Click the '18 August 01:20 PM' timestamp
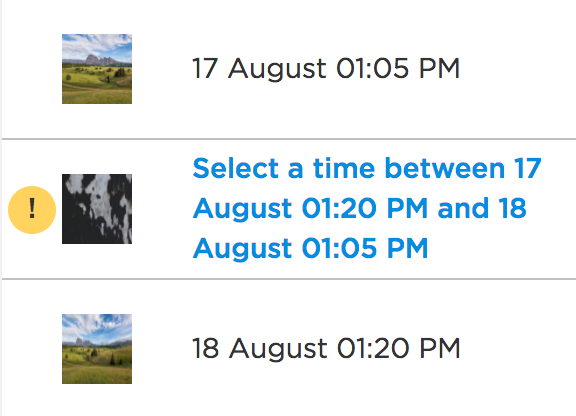 pos(326,349)
